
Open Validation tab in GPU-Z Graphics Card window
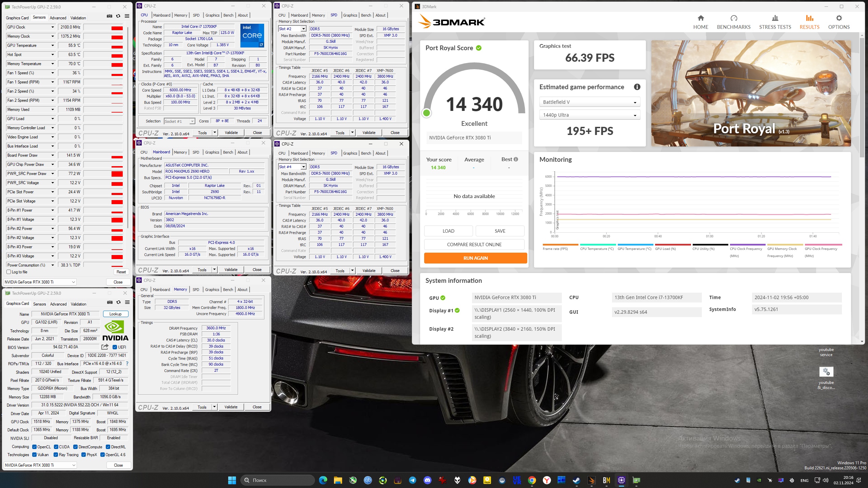[79, 304]
